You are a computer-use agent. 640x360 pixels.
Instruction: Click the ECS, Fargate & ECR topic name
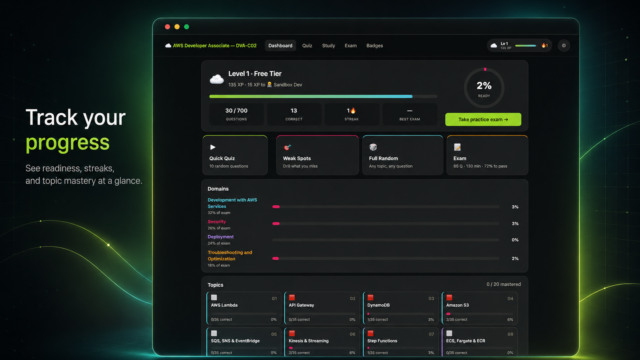pyautogui.click(x=465, y=341)
